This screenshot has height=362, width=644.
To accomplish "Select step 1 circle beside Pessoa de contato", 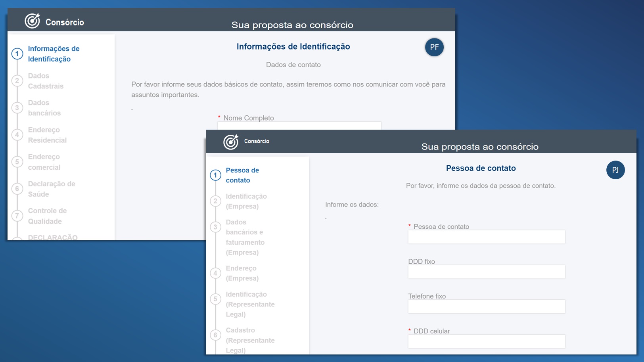I will [215, 175].
